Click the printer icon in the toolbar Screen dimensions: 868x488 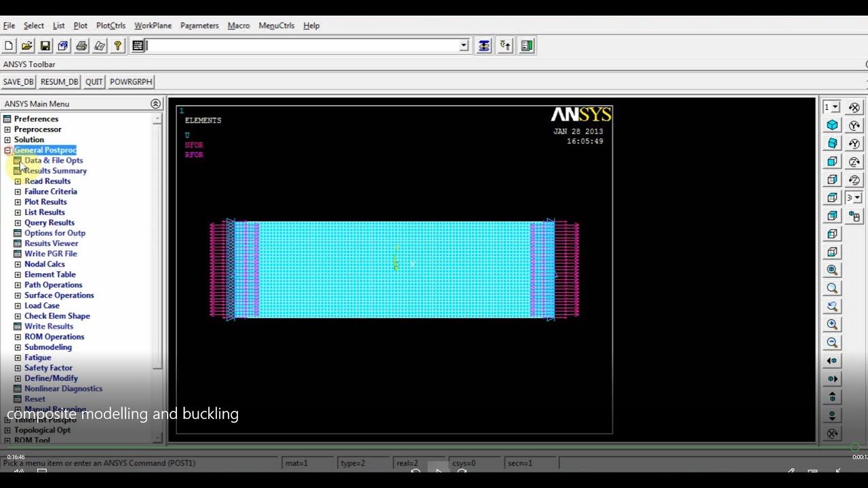point(81,46)
